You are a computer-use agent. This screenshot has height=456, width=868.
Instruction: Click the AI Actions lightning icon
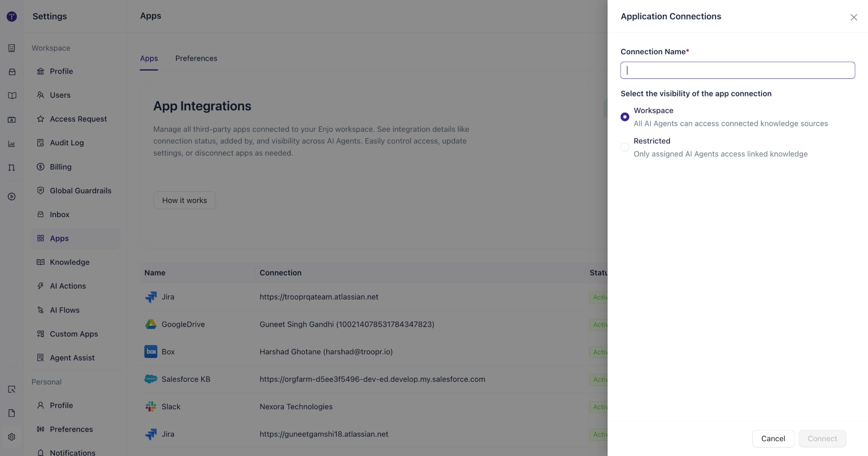(41, 286)
